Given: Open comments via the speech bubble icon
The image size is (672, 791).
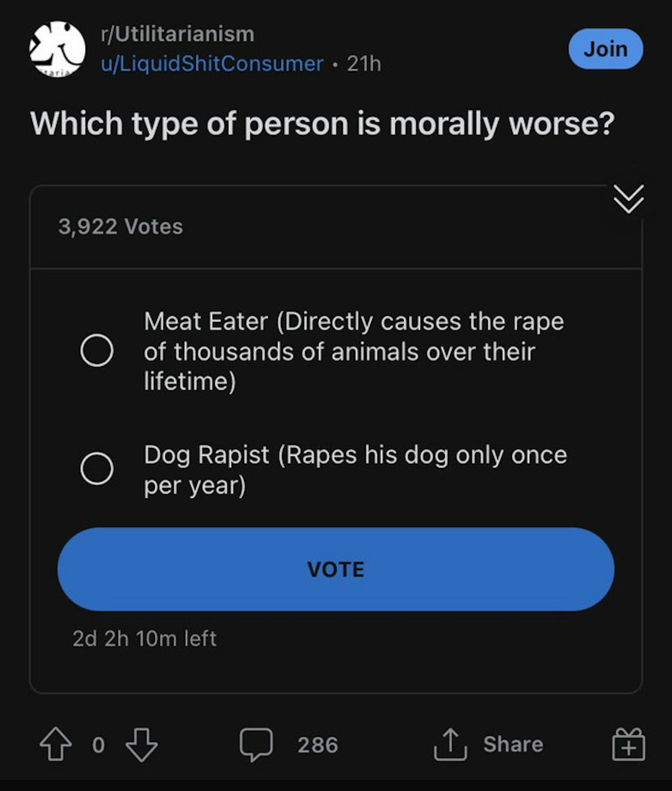Looking at the screenshot, I should click(256, 744).
